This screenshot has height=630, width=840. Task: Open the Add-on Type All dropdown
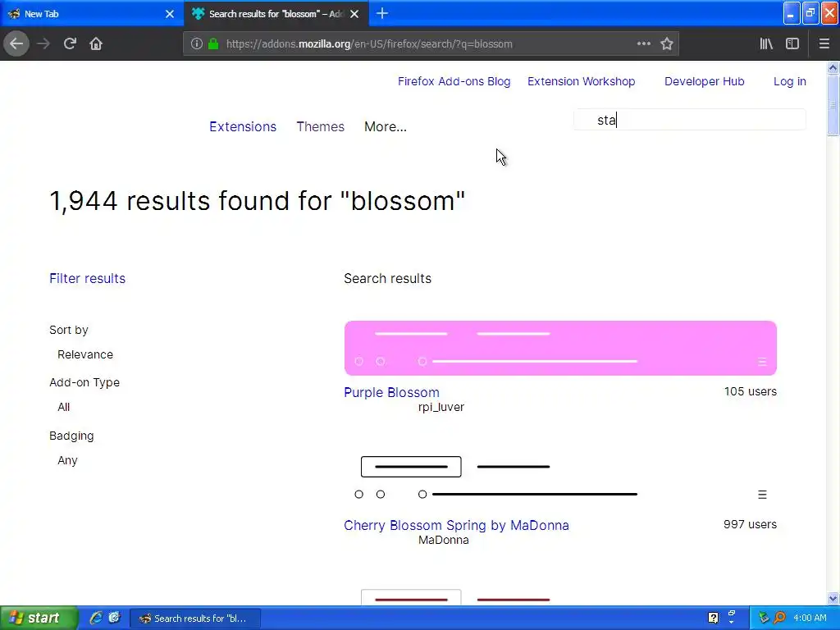[x=64, y=407]
